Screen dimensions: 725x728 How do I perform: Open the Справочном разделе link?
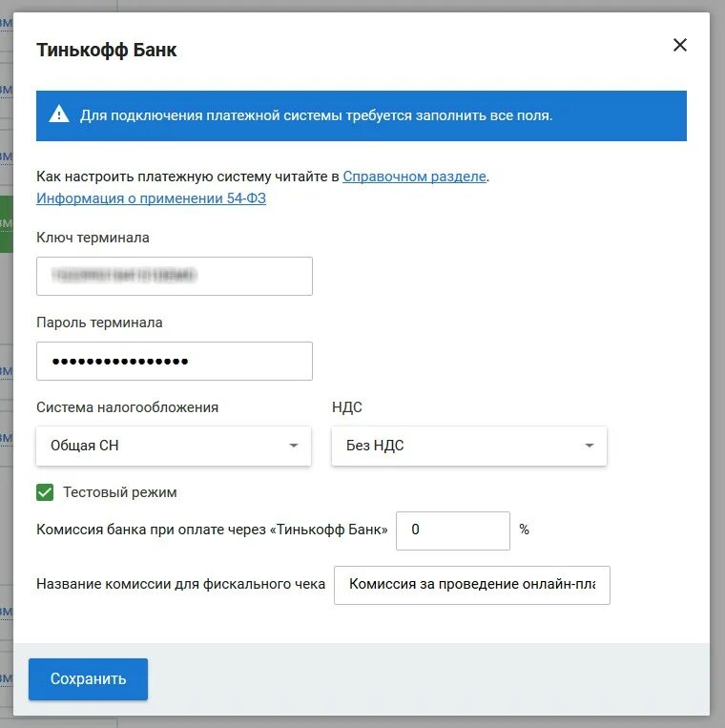(x=414, y=177)
